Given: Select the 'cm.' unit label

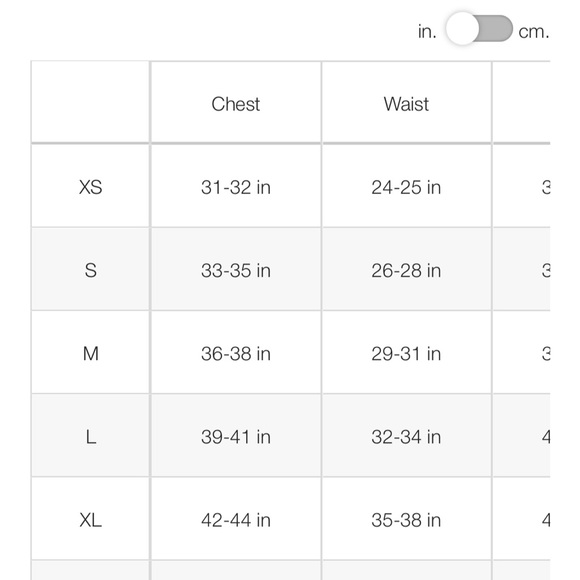Looking at the screenshot, I should (x=534, y=32).
